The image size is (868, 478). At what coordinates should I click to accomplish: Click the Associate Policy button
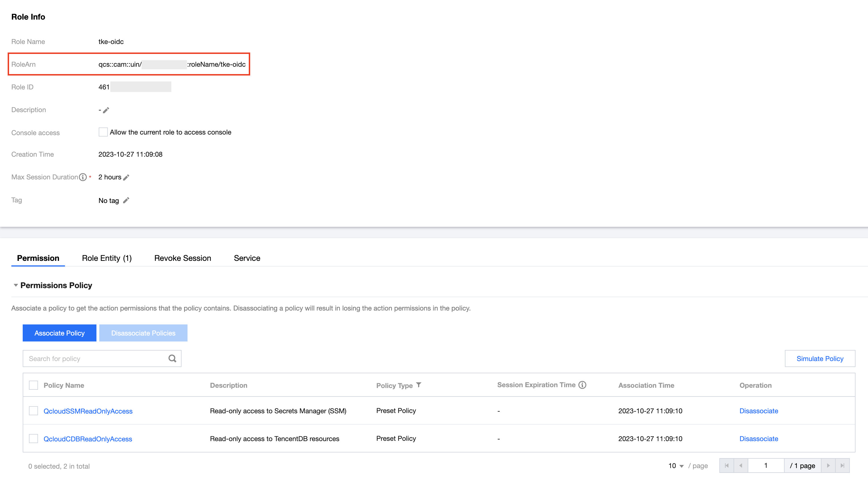tap(59, 333)
